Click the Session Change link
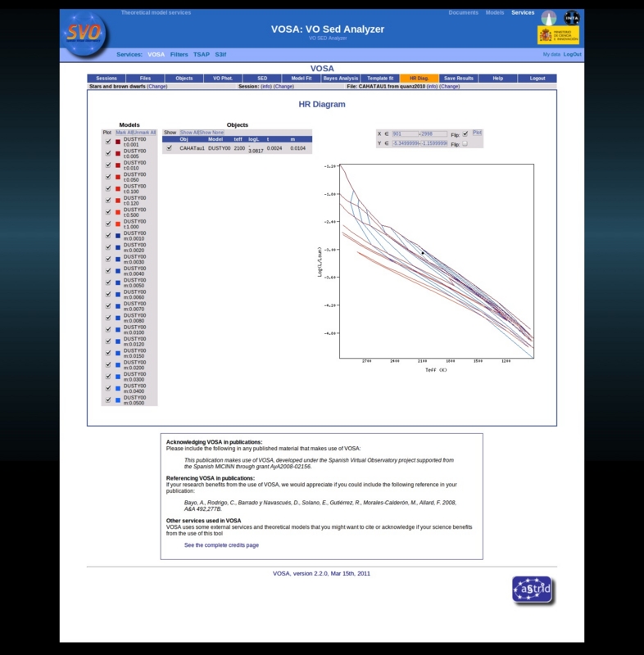Screen dimensions: 644x655 (283, 87)
